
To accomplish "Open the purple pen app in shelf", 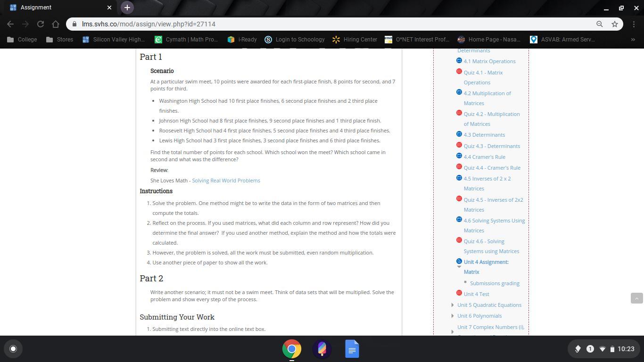I will click(322, 349).
